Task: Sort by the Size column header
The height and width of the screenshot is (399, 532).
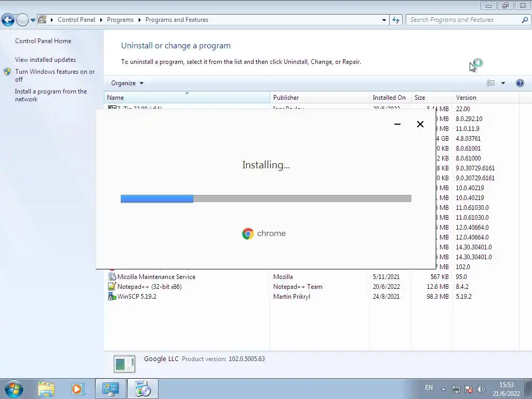Action: [432, 97]
